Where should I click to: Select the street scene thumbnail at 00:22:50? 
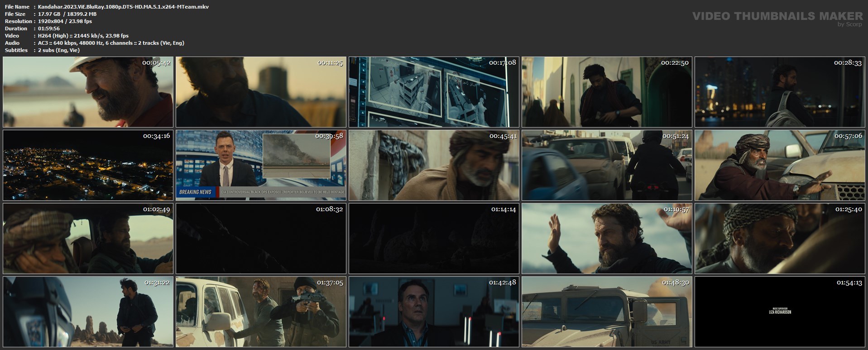click(x=607, y=92)
